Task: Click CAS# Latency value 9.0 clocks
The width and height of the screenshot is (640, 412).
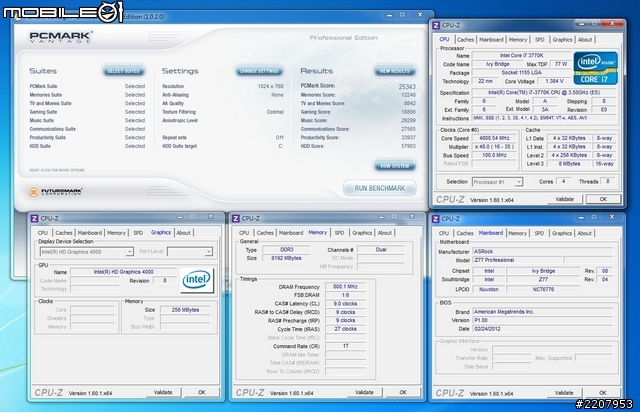Action: point(345,304)
